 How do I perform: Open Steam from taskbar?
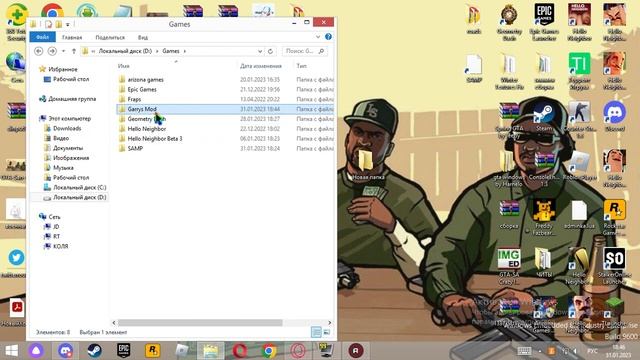point(94,351)
